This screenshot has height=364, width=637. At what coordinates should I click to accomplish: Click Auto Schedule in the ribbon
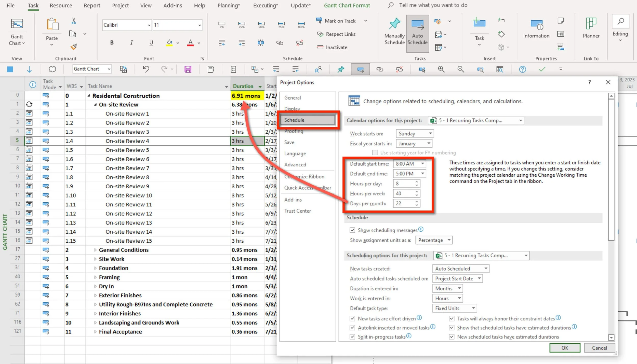tap(417, 33)
